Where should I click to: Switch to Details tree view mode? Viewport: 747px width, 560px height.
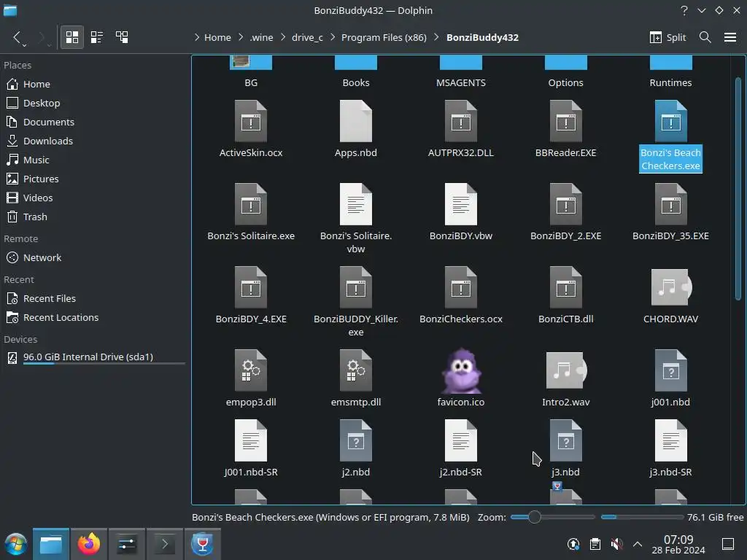(122, 37)
